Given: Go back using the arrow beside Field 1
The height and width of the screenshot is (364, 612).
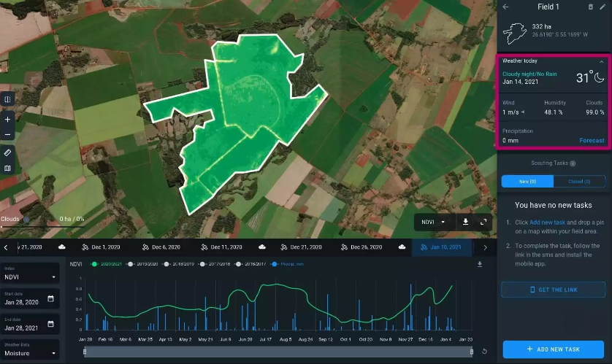Looking at the screenshot, I should click(505, 7).
